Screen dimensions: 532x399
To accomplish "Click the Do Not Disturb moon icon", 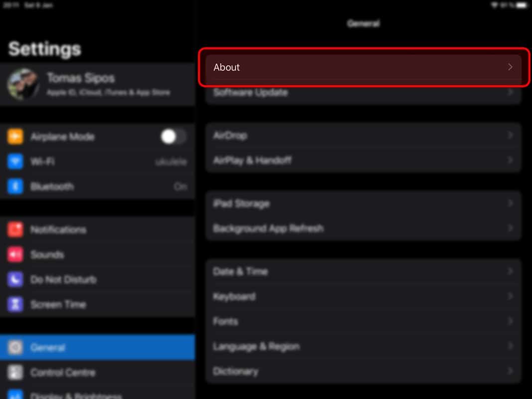I will pyautogui.click(x=15, y=280).
